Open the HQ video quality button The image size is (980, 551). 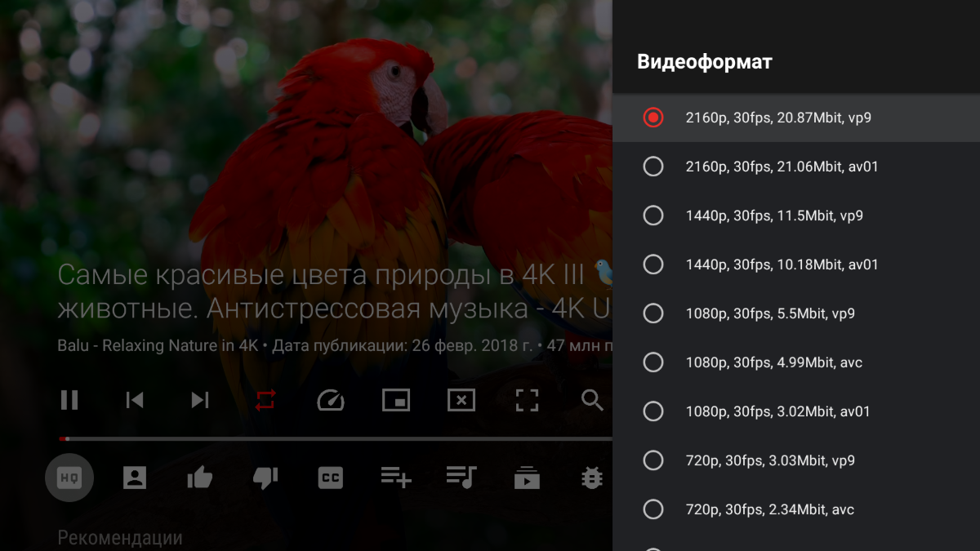tap(69, 478)
